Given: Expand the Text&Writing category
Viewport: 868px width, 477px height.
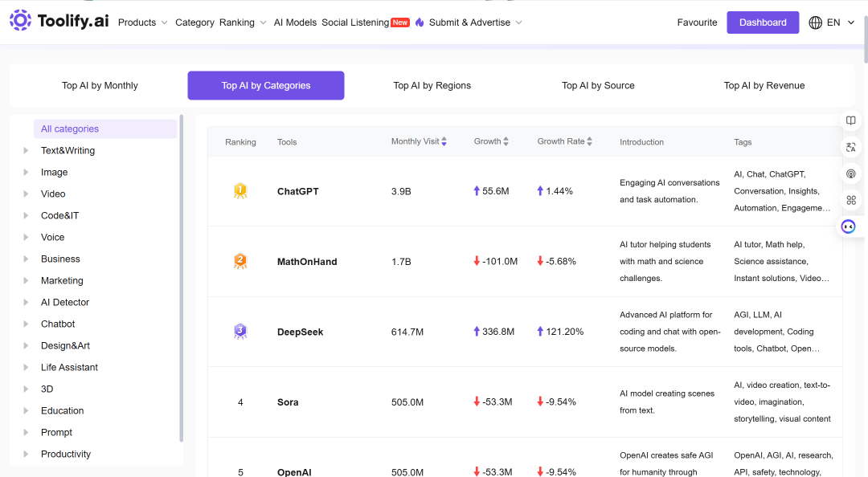Looking at the screenshot, I should point(26,150).
